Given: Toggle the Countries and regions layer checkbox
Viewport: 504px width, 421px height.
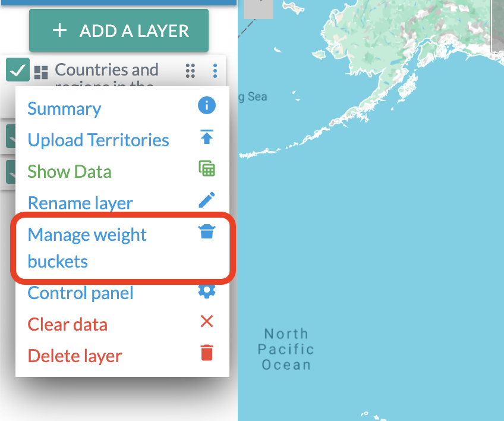Looking at the screenshot, I should (18, 71).
